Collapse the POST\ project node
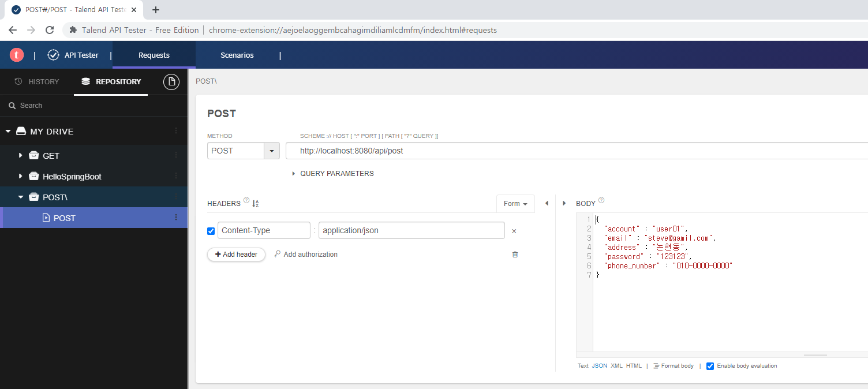Screen dimensions: 868x389 point(21,197)
